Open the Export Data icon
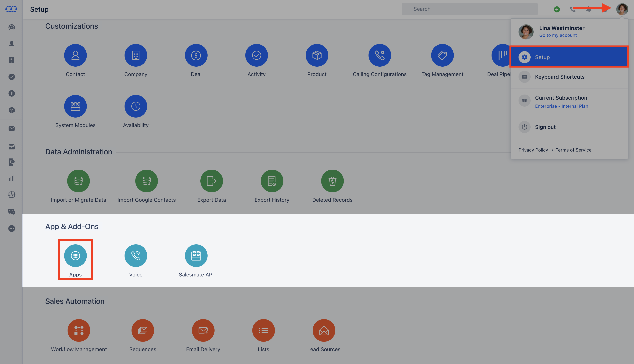This screenshot has width=634, height=364. [x=212, y=181]
